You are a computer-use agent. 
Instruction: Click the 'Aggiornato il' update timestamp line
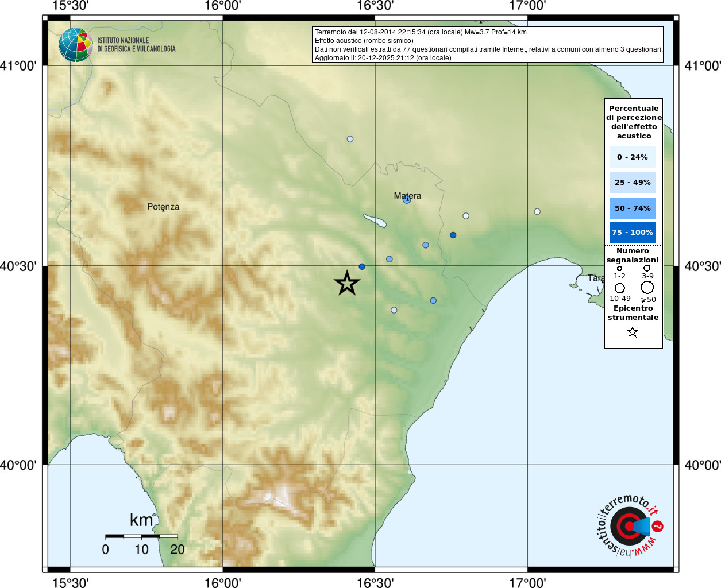(x=383, y=58)
